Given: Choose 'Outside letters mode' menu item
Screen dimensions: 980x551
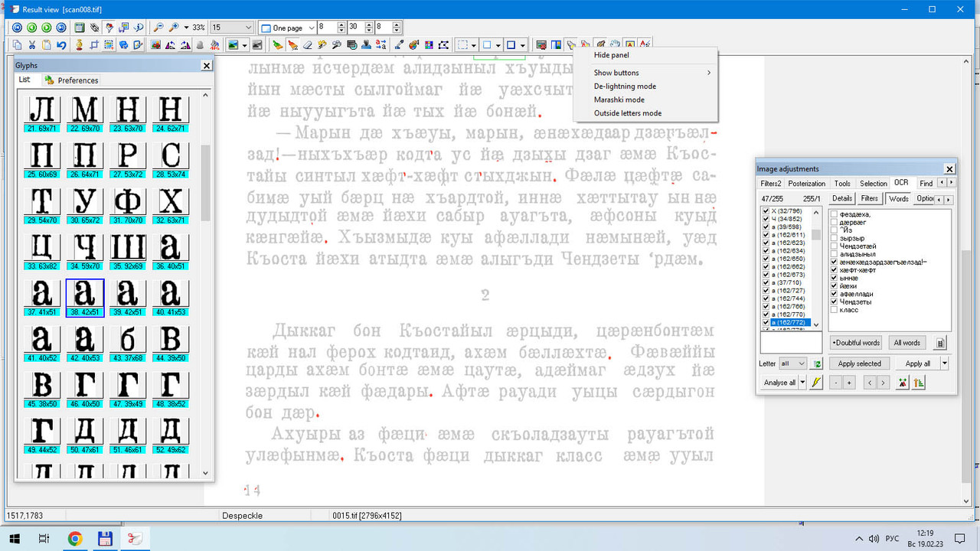Looking at the screenshot, I should click(645, 113).
